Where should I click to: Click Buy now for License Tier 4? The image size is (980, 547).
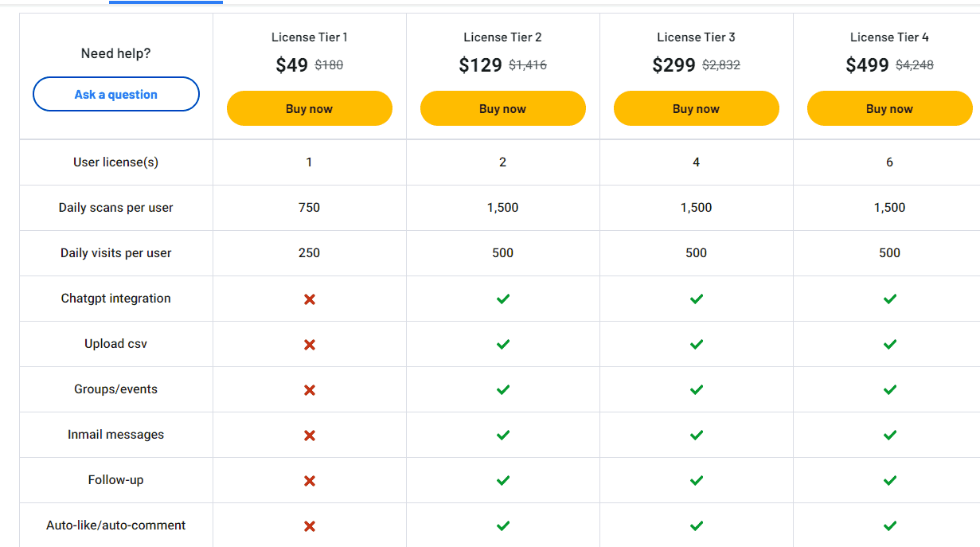(889, 107)
